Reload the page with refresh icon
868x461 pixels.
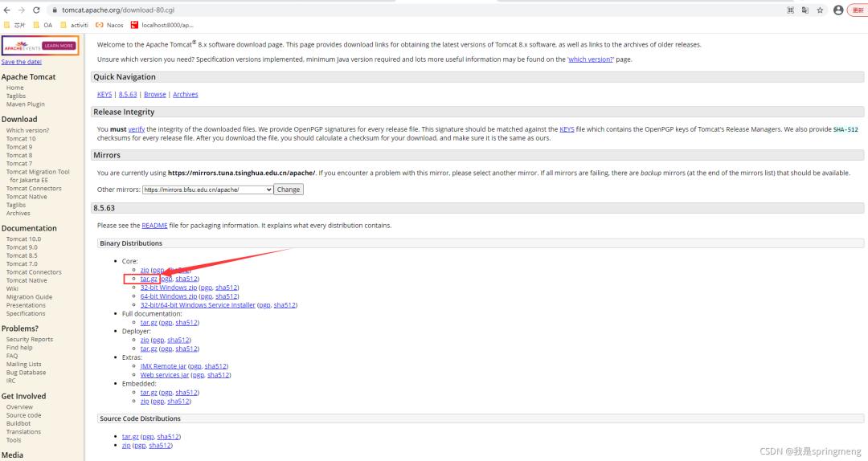(x=36, y=10)
